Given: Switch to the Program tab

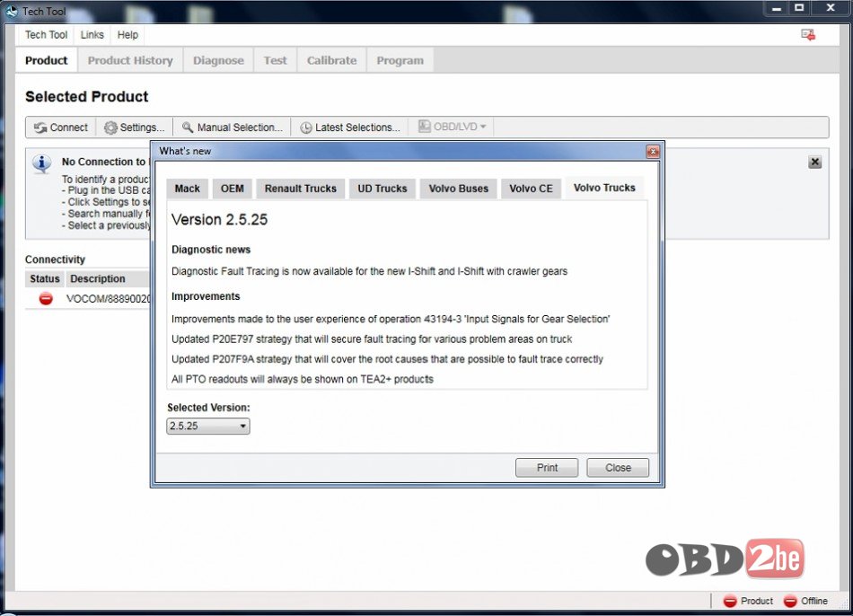Looking at the screenshot, I should 400,60.
